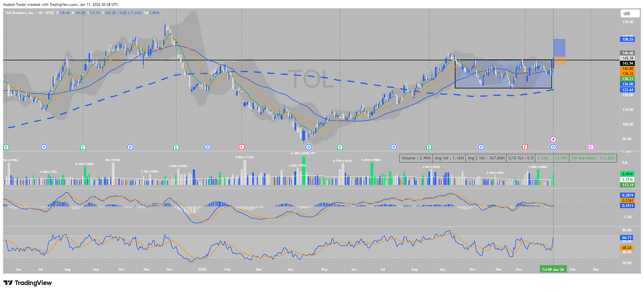Click the 5.58M (+213%) volume label
644x292 pixels.
245,157
